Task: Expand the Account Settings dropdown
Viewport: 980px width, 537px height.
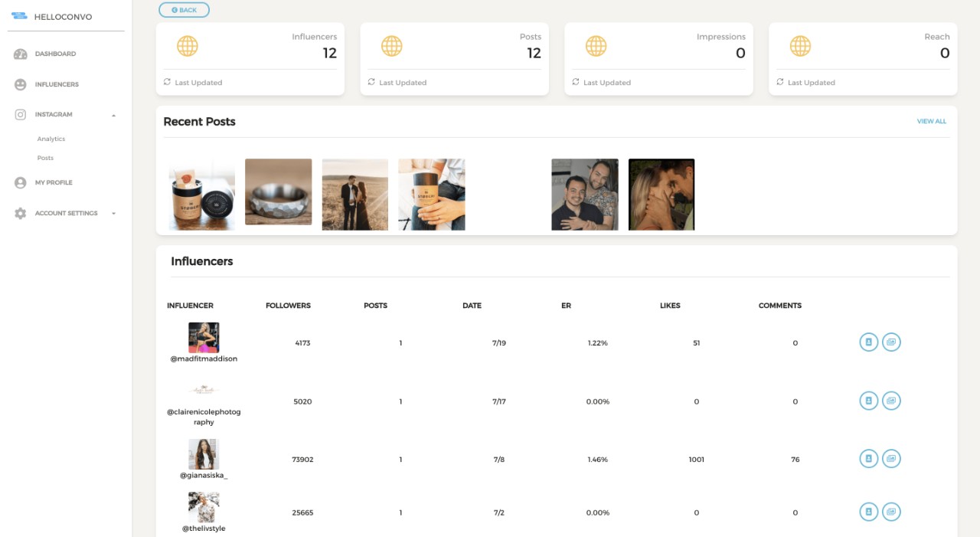Action: (x=115, y=213)
